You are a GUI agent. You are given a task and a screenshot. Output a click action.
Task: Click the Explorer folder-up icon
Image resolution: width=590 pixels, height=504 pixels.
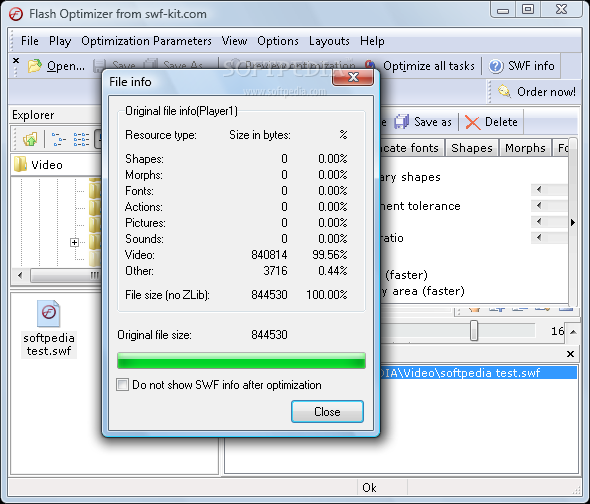30,139
